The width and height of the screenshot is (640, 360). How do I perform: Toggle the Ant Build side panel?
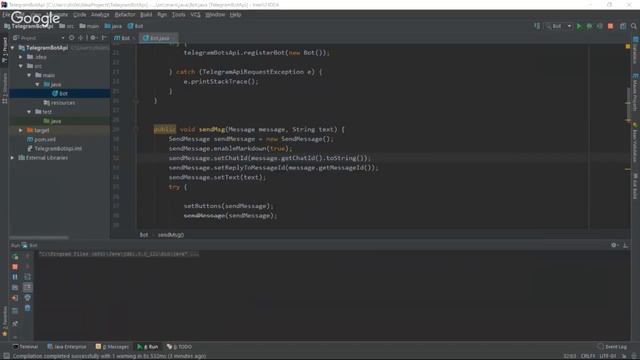click(x=636, y=186)
